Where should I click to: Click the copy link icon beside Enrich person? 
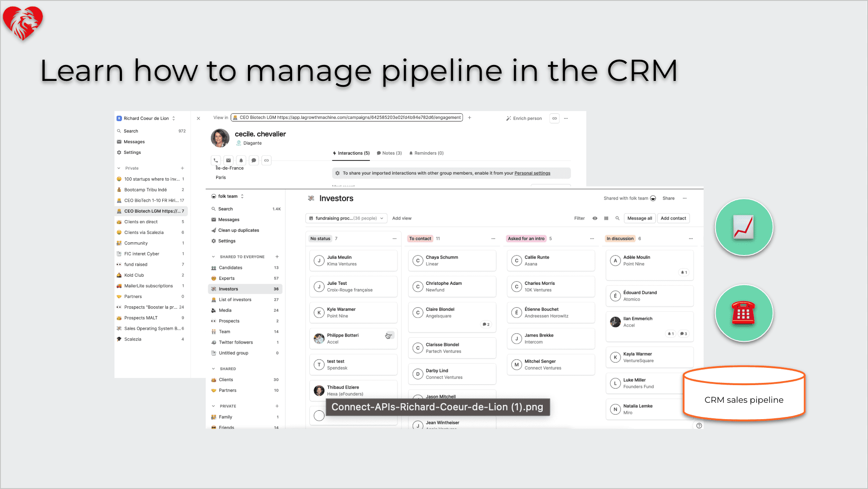click(554, 118)
